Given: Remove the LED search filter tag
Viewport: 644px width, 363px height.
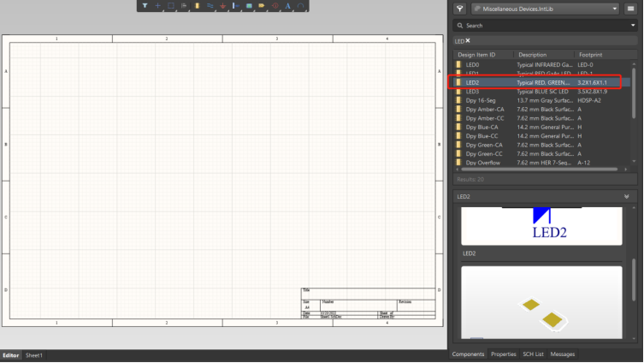Looking at the screenshot, I should (x=468, y=41).
